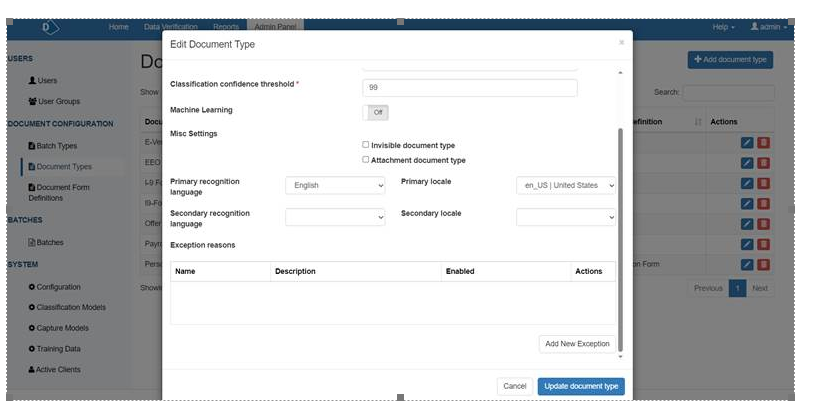Click the Classification confidence threshold field
Viewport: 814px width, 418px height.
[x=470, y=88]
